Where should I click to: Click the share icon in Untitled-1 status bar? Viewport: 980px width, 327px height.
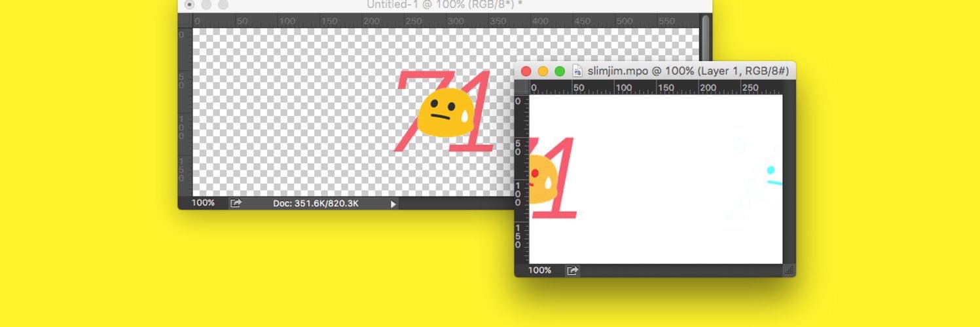236,204
